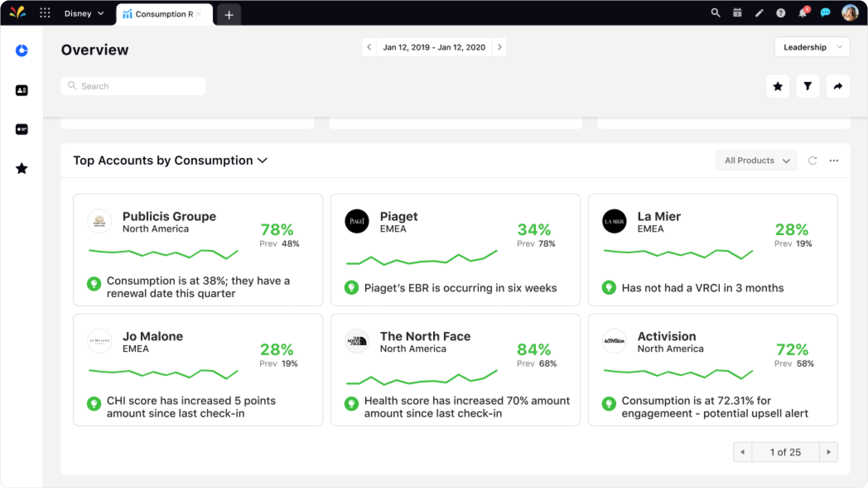
Task: Open the Leadership view dropdown
Action: tap(812, 47)
